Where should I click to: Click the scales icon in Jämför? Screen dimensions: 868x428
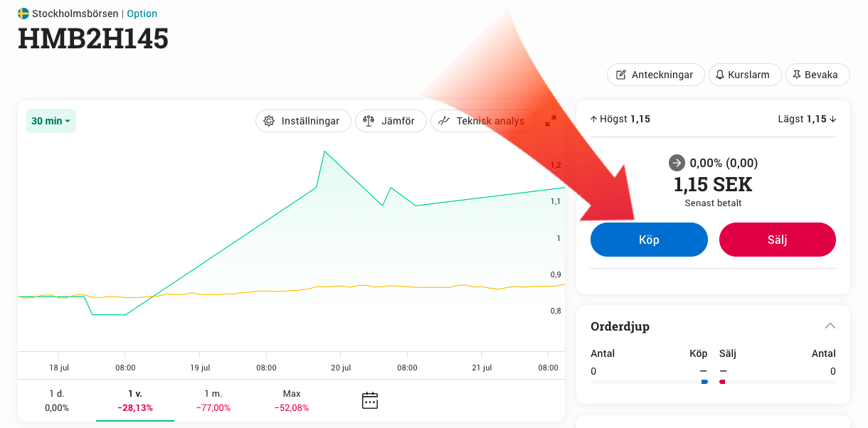369,121
